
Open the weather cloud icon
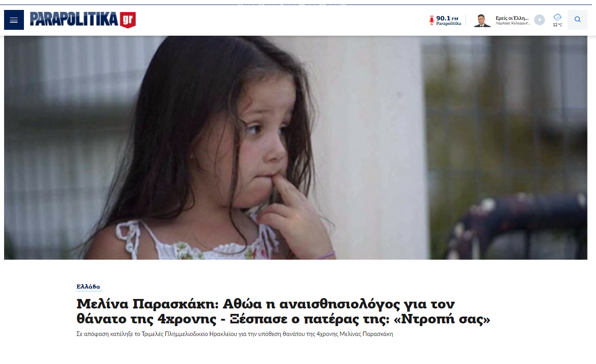pyautogui.click(x=558, y=17)
